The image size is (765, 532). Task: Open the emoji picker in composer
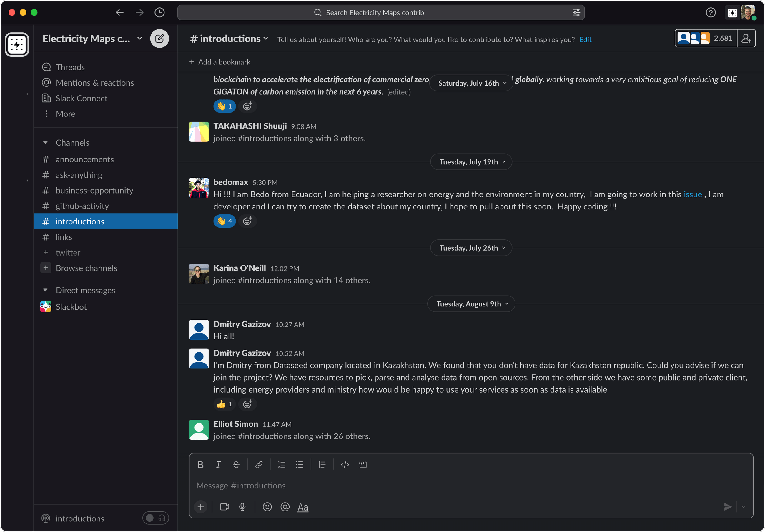click(267, 507)
